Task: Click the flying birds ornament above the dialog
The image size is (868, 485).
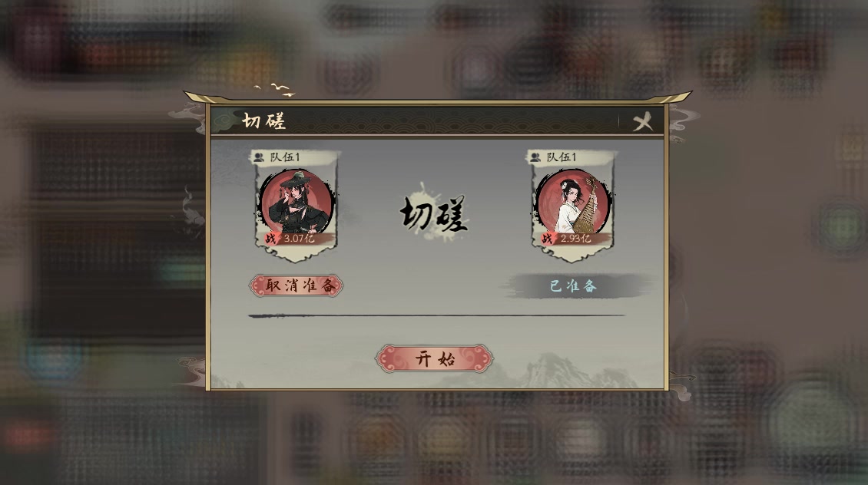Action: 275,90
